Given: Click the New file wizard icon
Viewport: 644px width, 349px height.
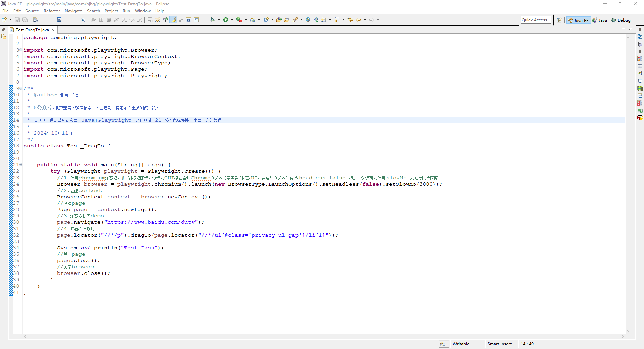Looking at the screenshot, I should click(x=4, y=20).
